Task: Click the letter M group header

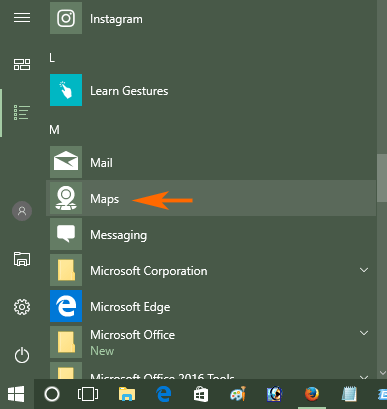Action: coord(54,130)
